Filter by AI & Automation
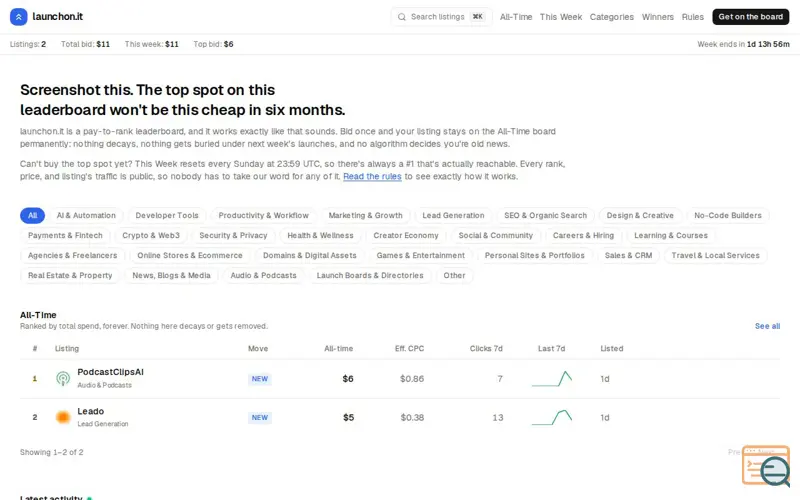 86,215
